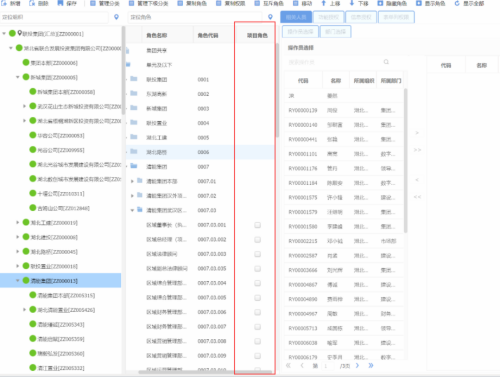Click the 管理下级分类 toolbar button
This screenshot has height=377, width=500.
[x=148, y=3]
